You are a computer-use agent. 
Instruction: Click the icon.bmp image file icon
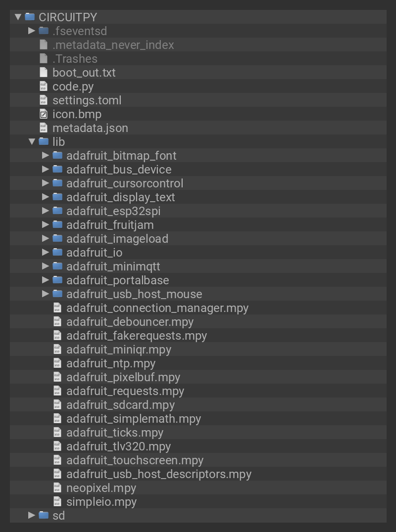click(x=44, y=114)
